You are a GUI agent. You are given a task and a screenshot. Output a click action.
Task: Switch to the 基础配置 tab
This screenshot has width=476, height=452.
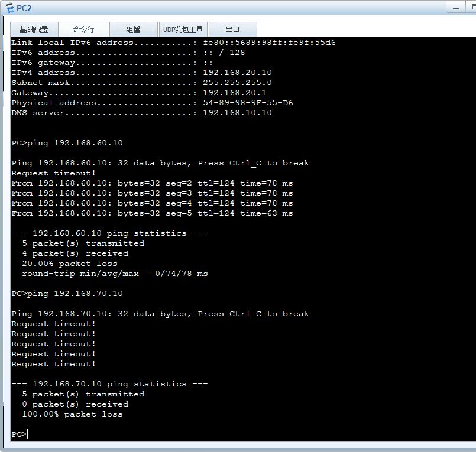tap(34, 30)
